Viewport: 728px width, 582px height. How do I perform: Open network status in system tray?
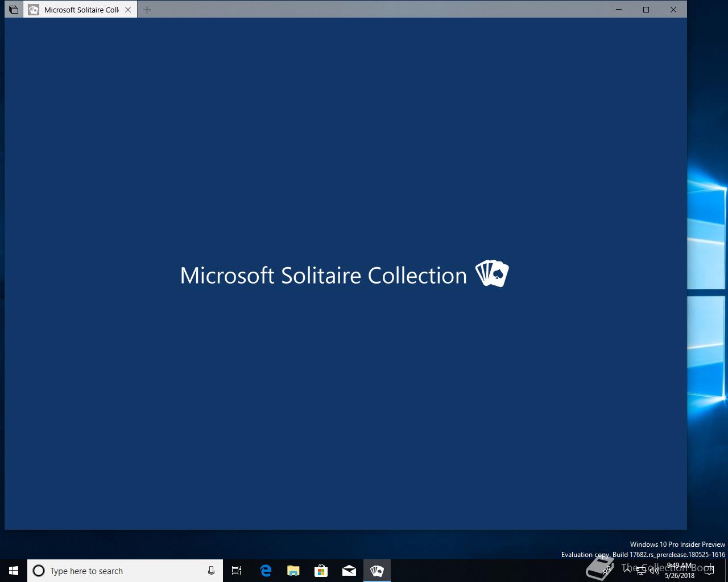(641, 571)
